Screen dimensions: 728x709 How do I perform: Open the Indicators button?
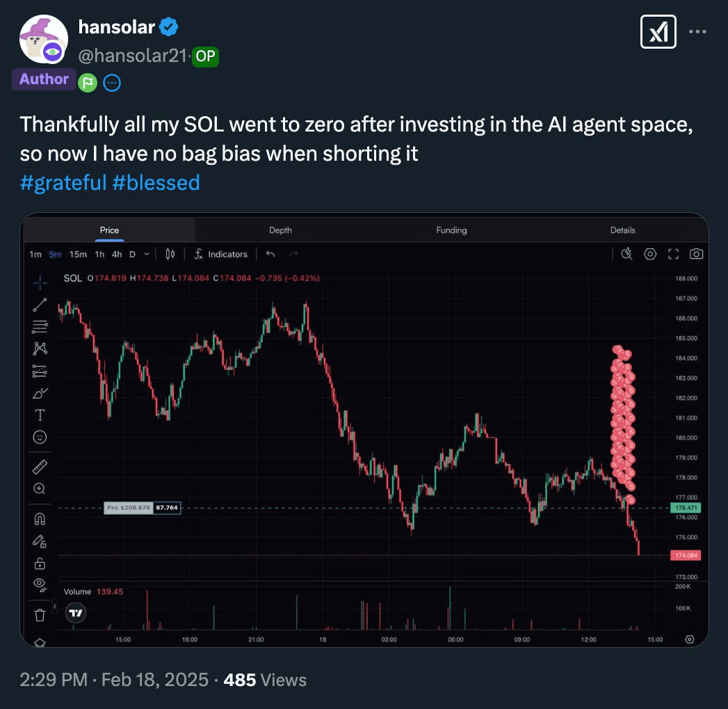(221, 254)
